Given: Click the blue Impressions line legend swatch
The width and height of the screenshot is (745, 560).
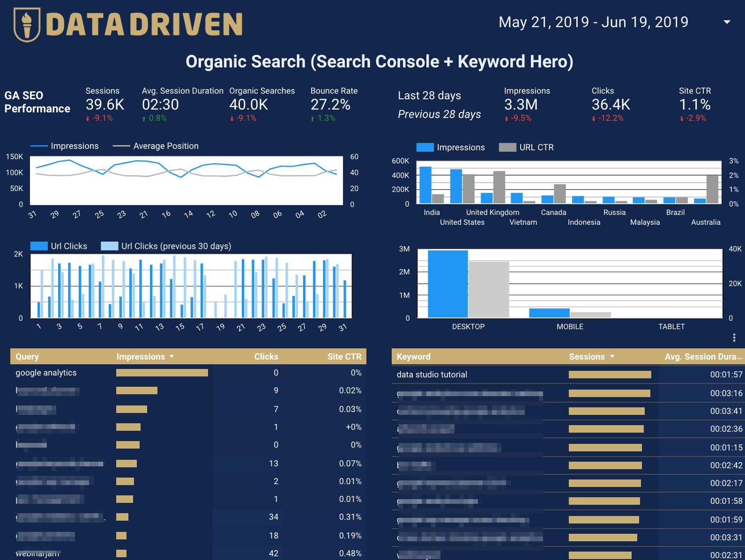Looking at the screenshot, I should pos(39,146).
